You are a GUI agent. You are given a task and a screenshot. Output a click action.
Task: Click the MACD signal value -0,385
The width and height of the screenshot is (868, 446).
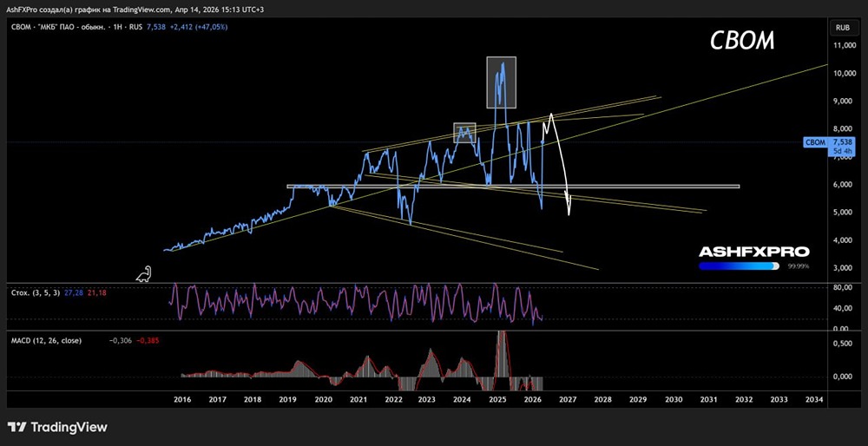[x=148, y=340]
